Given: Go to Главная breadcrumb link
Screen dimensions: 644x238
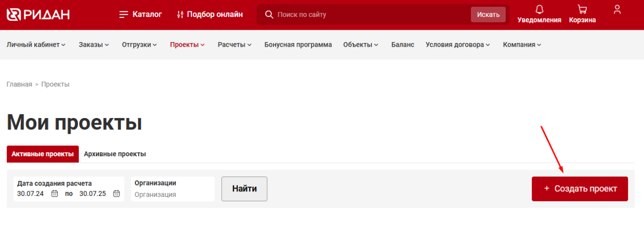Looking at the screenshot, I should (19, 84).
